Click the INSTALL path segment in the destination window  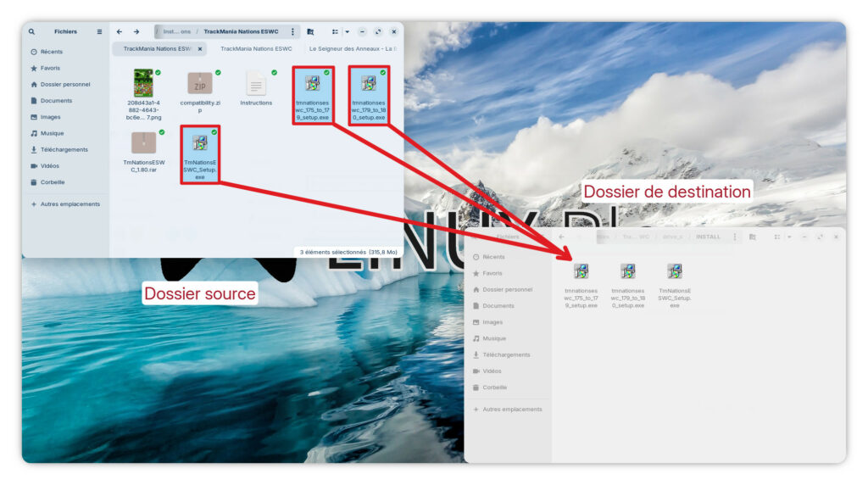coord(708,237)
